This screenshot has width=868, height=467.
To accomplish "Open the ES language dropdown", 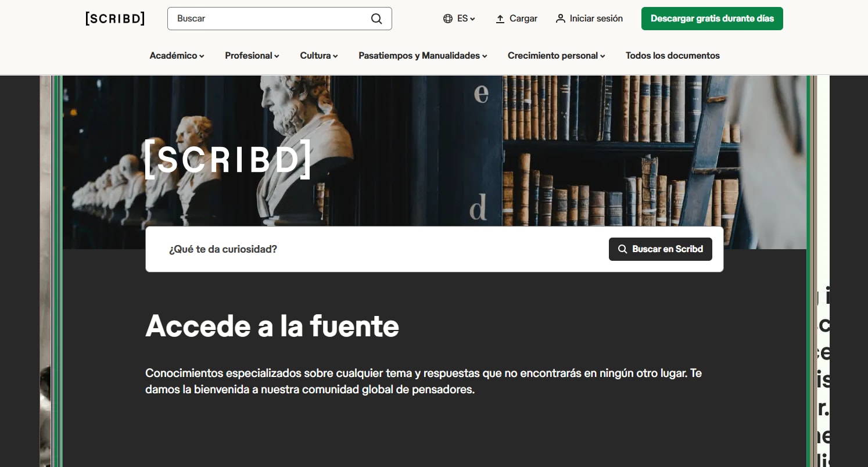I will (x=460, y=19).
